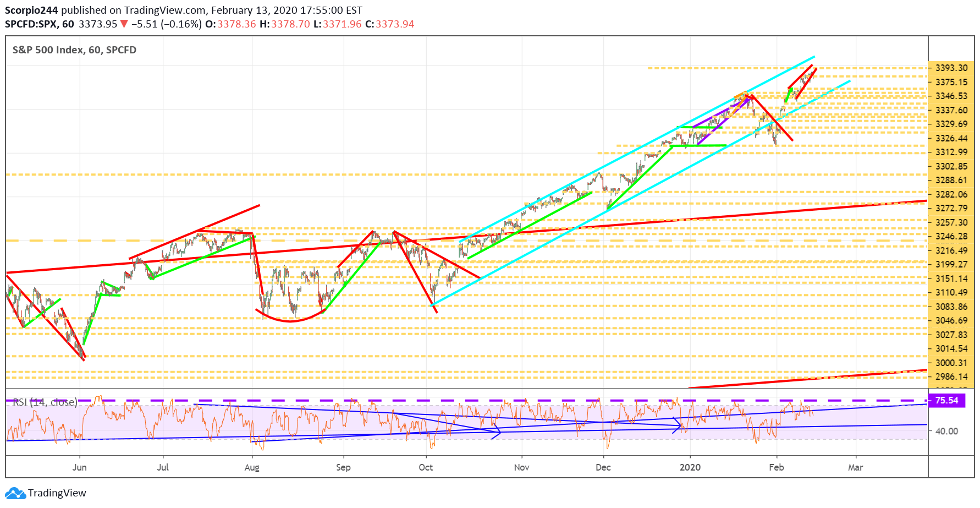This screenshot has width=980, height=508.
Task: Click the 3027.83 price level label
Action: (x=951, y=335)
